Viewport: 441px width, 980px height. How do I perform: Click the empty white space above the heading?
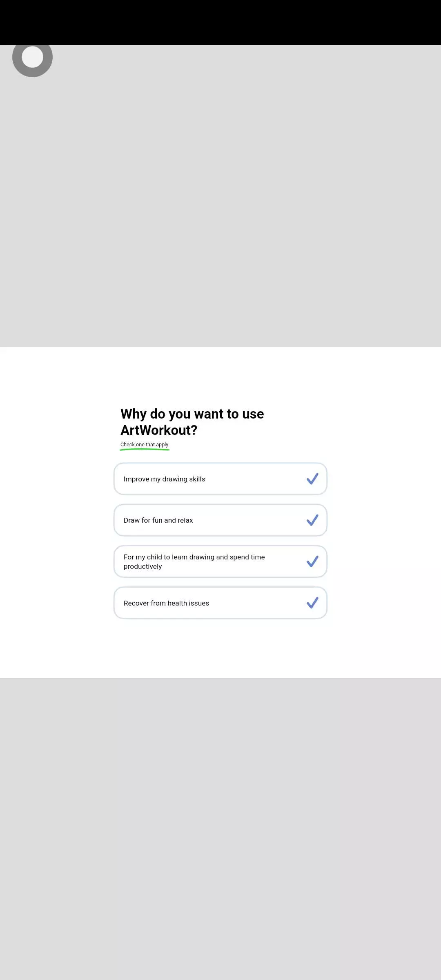(x=220, y=376)
